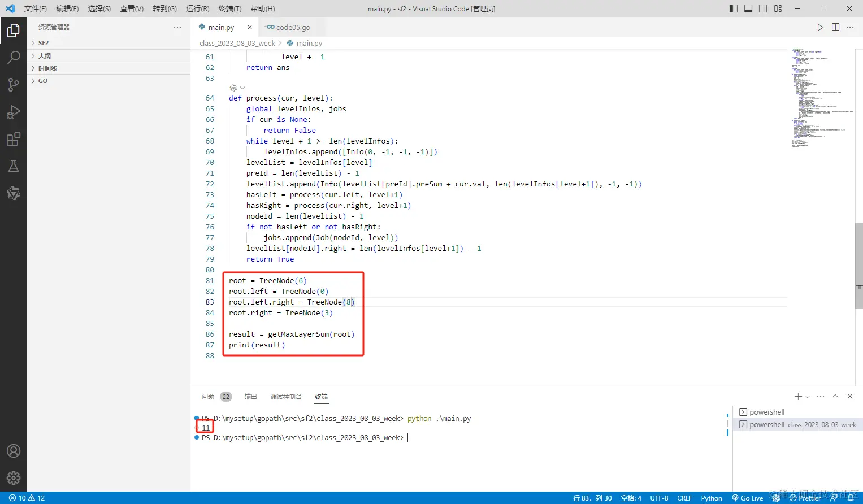Toggle Primary Side Bar visibility

coord(734,8)
